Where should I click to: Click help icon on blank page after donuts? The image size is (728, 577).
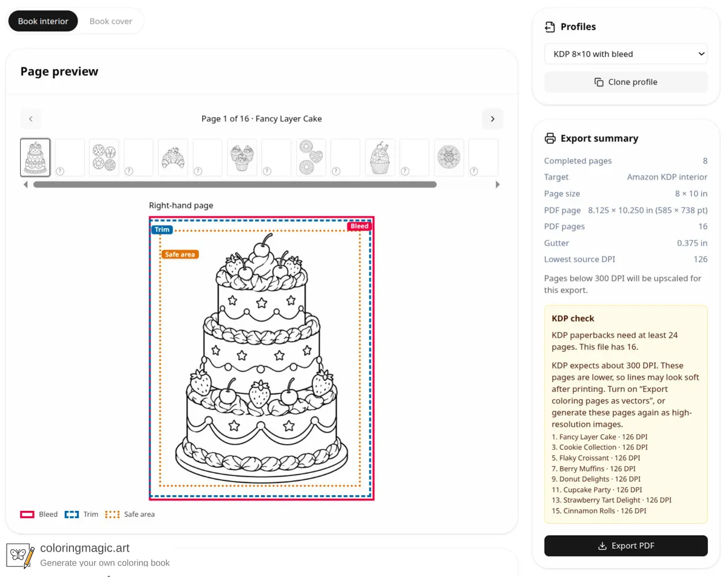point(336,171)
